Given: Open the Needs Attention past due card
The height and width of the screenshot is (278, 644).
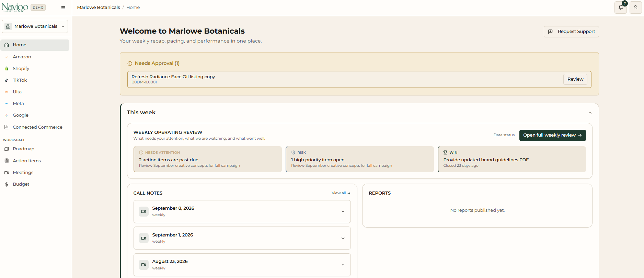Looking at the screenshot, I should click(208, 159).
